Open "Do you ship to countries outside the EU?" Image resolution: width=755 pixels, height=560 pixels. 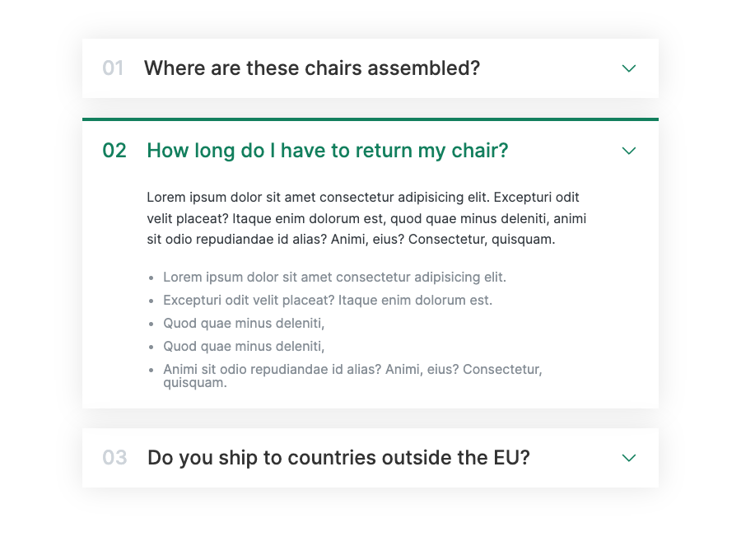(x=338, y=458)
